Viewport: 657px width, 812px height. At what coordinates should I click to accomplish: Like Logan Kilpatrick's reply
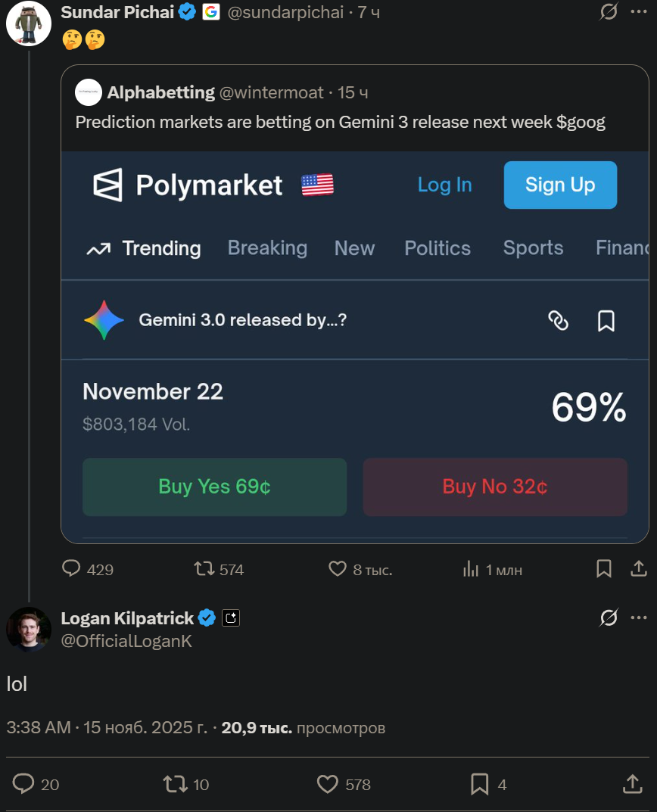pyautogui.click(x=327, y=784)
